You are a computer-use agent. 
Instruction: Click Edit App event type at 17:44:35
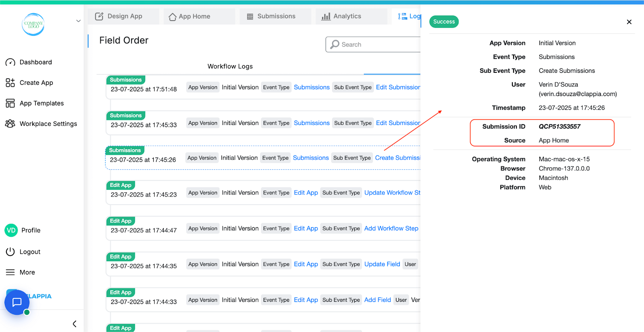tap(306, 264)
